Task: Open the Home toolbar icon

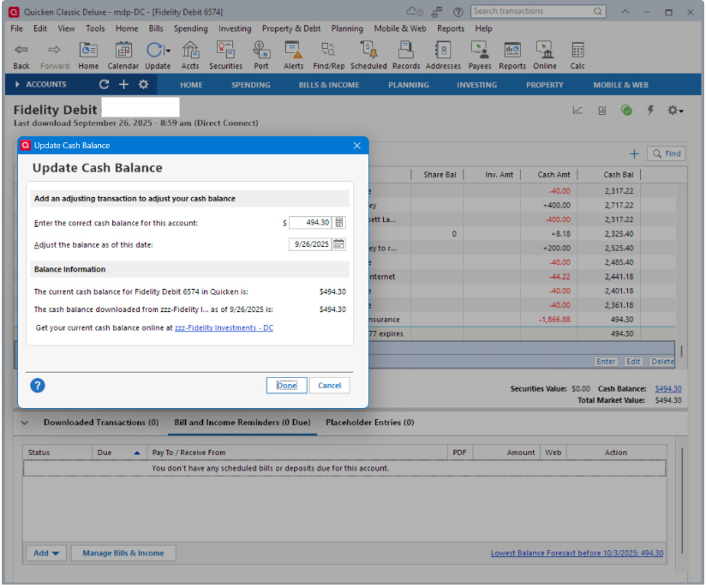Action: [88, 50]
